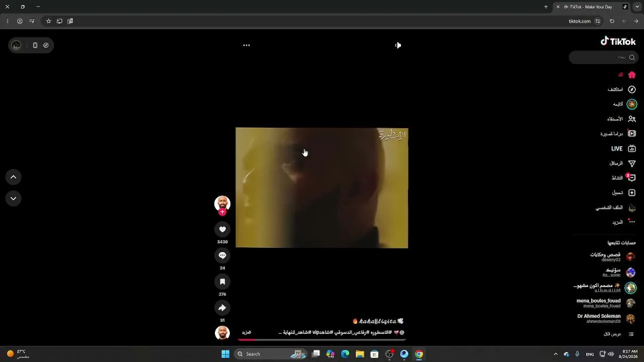Image resolution: width=644 pixels, height=362 pixels.
Task: Open the 'تحميل' Upload menu item
Action: 618,193
